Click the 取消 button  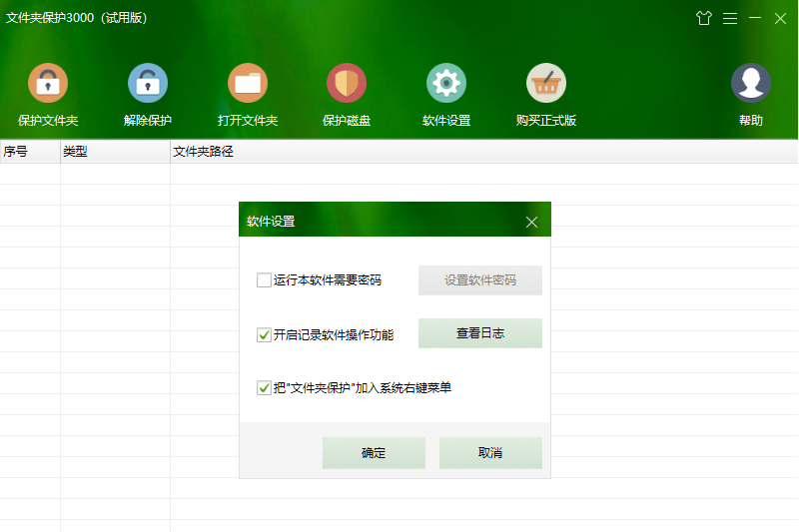click(x=490, y=453)
